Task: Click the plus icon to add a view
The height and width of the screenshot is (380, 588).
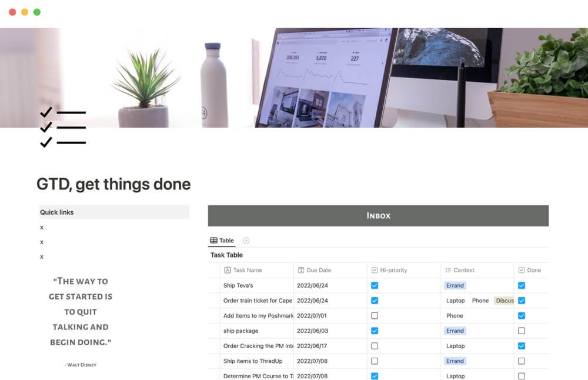Action: click(246, 241)
